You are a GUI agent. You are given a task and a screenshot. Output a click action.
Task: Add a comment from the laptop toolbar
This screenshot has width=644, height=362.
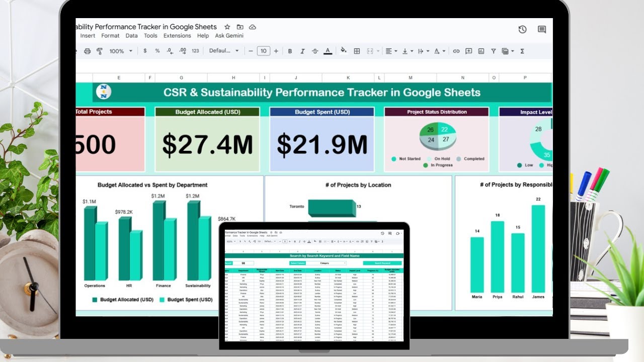(x=469, y=51)
